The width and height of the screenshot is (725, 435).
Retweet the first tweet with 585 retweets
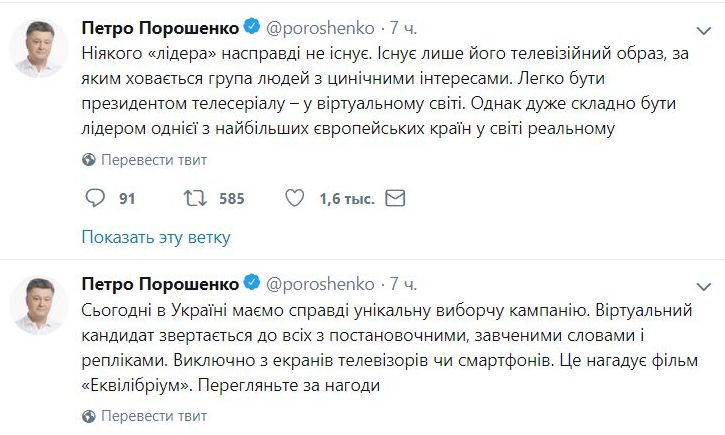pyautogui.click(x=192, y=199)
